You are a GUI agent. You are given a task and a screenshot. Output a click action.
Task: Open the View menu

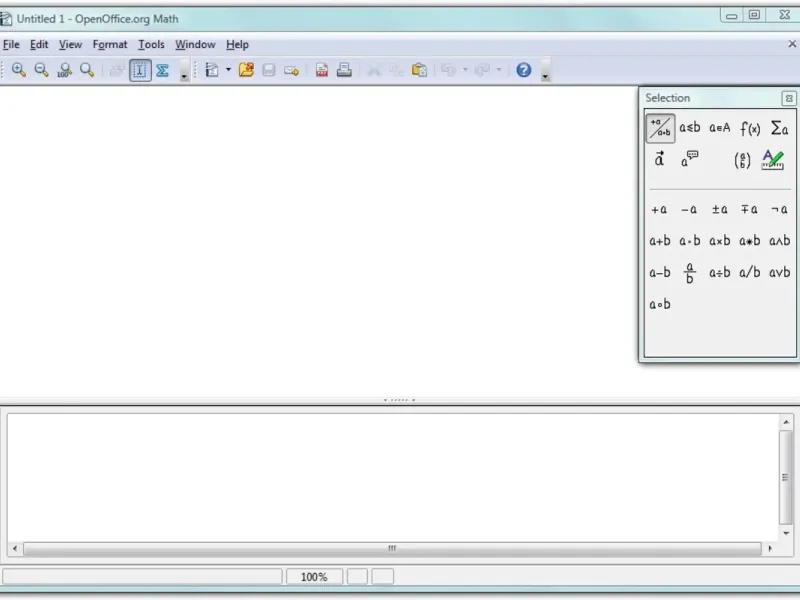[x=70, y=44]
